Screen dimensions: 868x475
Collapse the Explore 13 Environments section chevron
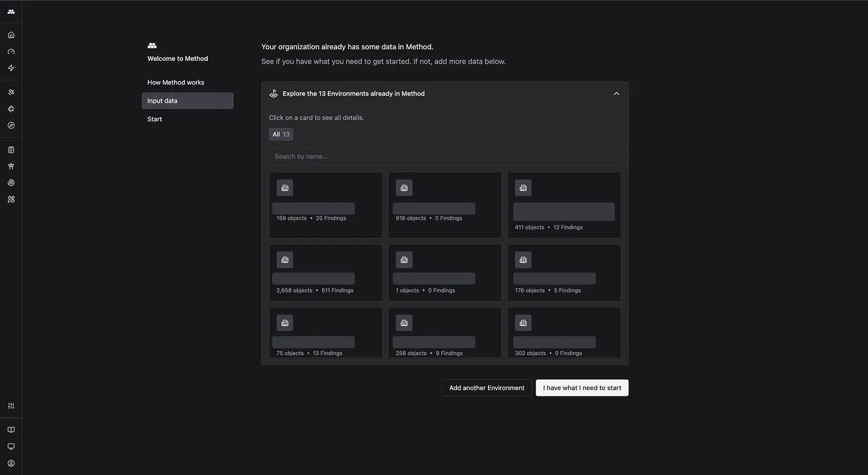616,94
